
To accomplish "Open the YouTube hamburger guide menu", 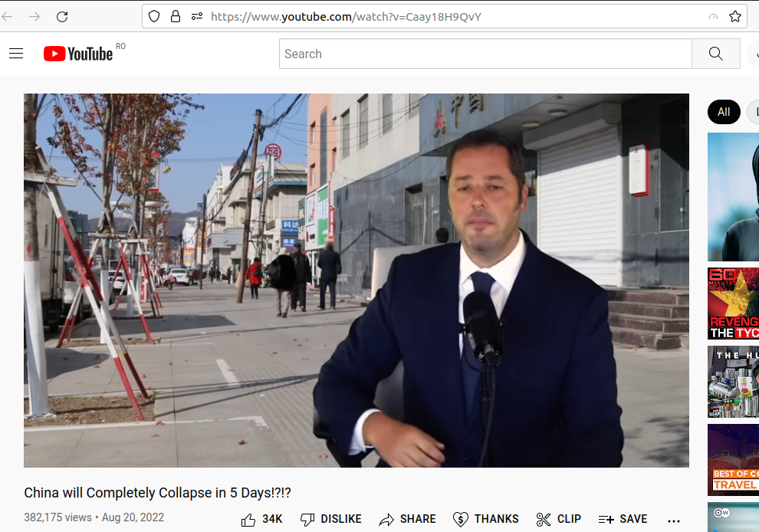I will (x=16, y=53).
